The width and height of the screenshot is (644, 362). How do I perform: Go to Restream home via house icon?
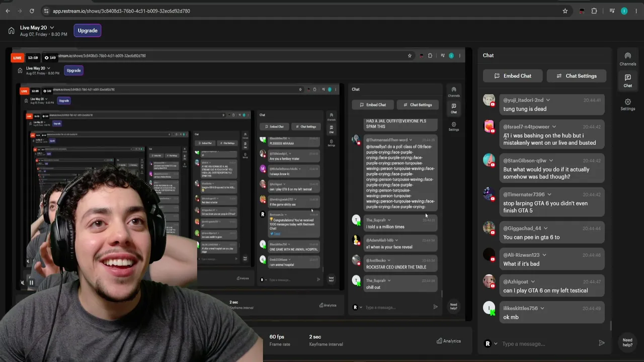[11, 31]
